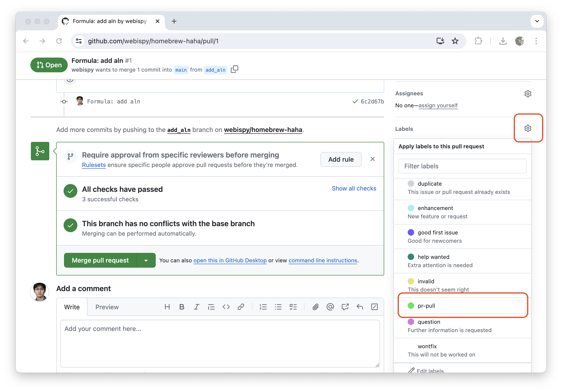Click the assign yourself link

click(438, 105)
